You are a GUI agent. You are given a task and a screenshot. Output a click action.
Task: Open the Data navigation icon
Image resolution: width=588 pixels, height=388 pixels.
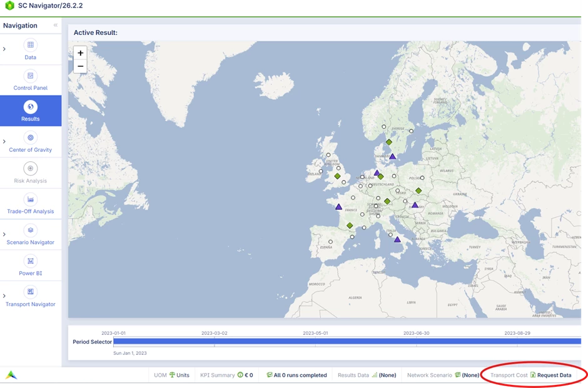(31, 45)
